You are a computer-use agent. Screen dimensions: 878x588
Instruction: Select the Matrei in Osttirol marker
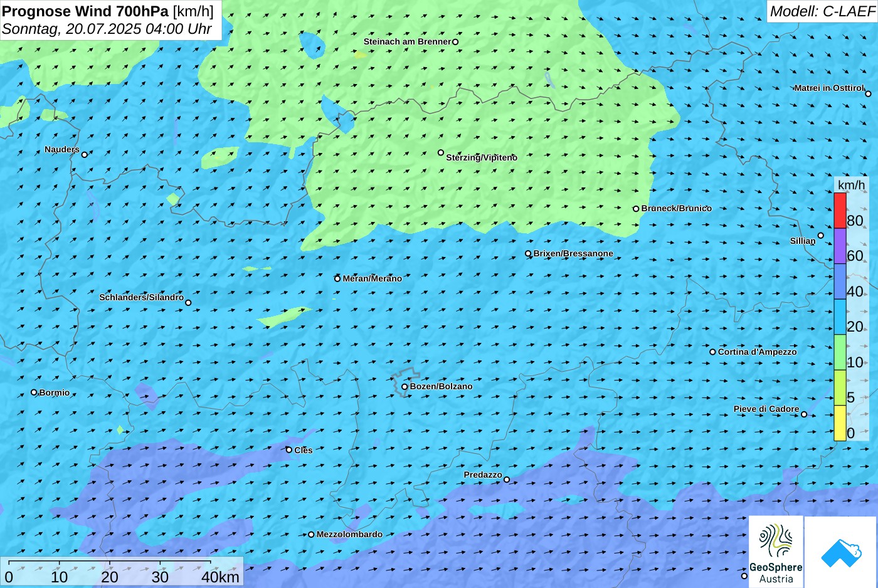868,94
